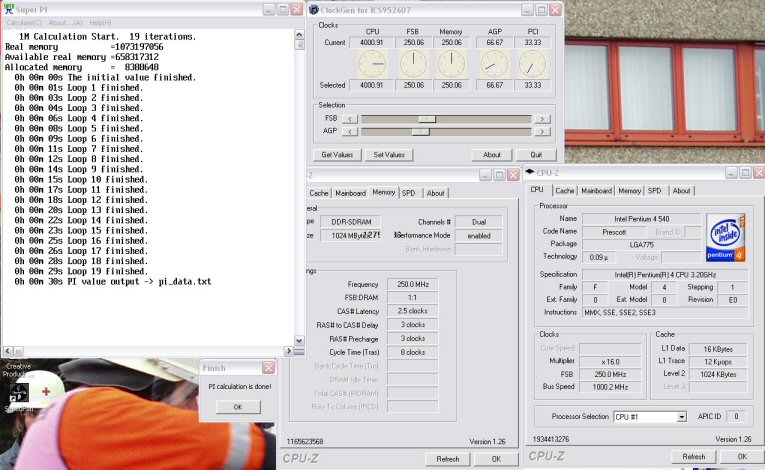
Task: Click the CAS# Latency 2.5 clocks field
Action: (413, 311)
